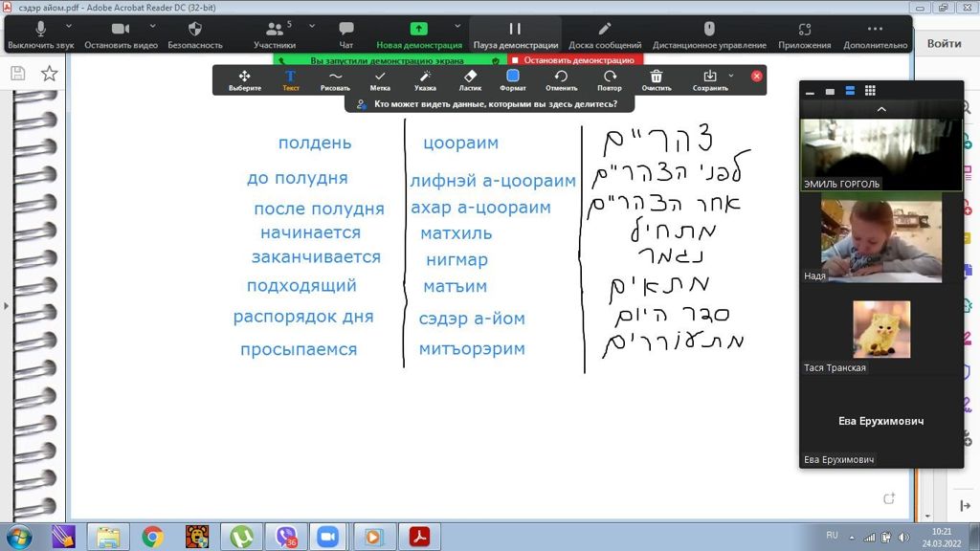The height and width of the screenshot is (551, 980).
Task: Open the Формат color format swatch
Action: coord(513,79)
